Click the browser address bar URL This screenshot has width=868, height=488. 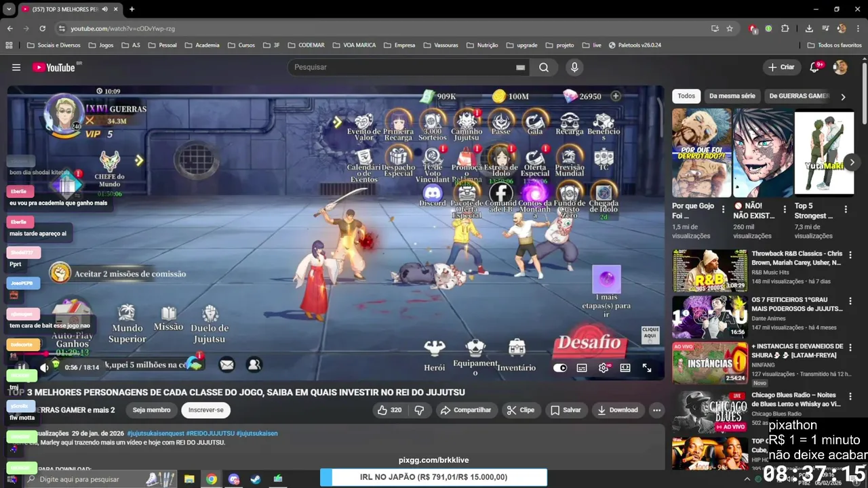click(123, 28)
